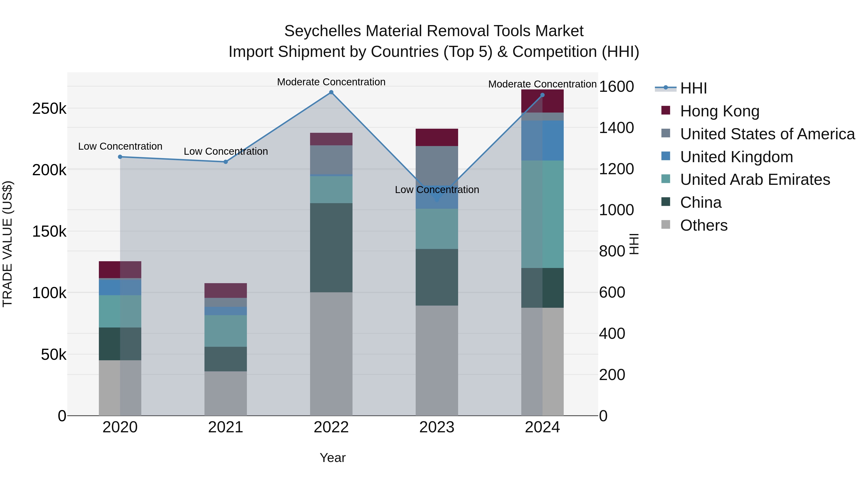Screen dimensions: 868x488
Task: Click Moderate Concentration annotation above 2024
Action: (x=542, y=84)
